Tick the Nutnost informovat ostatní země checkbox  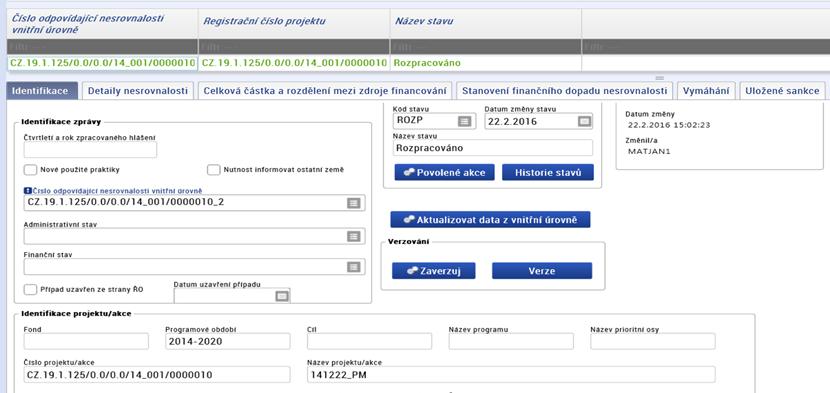213,170
